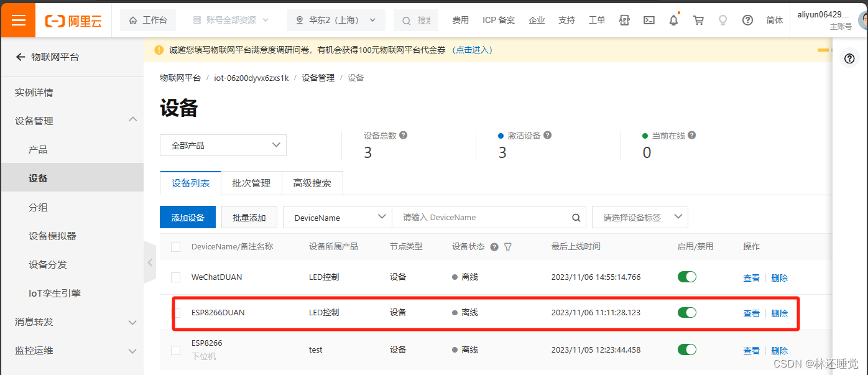Viewport: 868px width, 375px height.
Task: Click the search magnifier in top bar
Action: click(x=406, y=21)
